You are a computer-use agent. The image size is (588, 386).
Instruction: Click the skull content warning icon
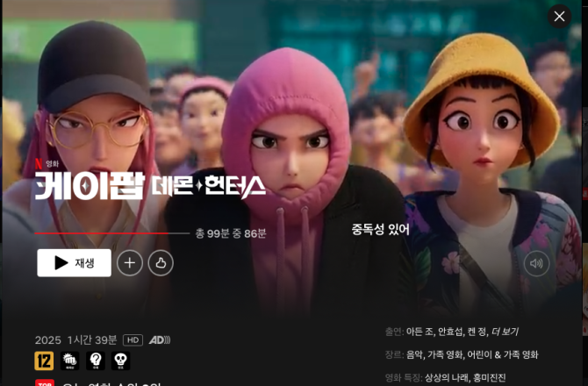[121, 361]
